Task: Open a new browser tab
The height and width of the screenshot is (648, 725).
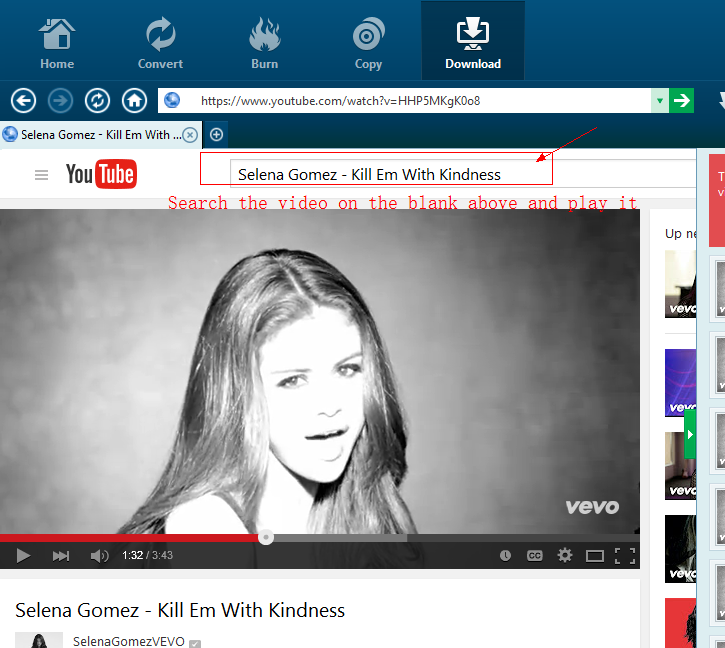Action: click(216, 135)
